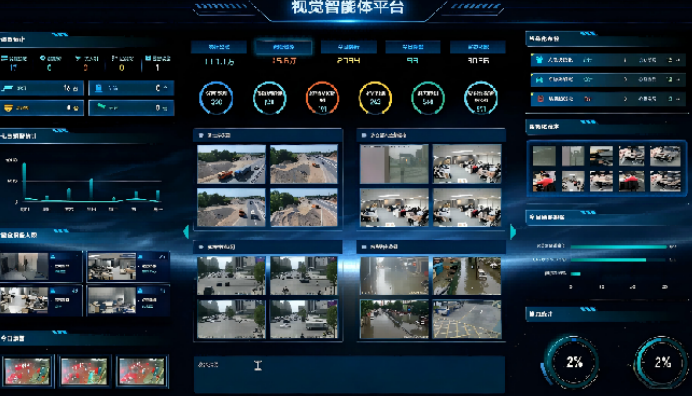The width and height of the screenshot is (692, 396).
Task: Click the yellow shield icon stat tile
Action: click(x=43, y=108)
